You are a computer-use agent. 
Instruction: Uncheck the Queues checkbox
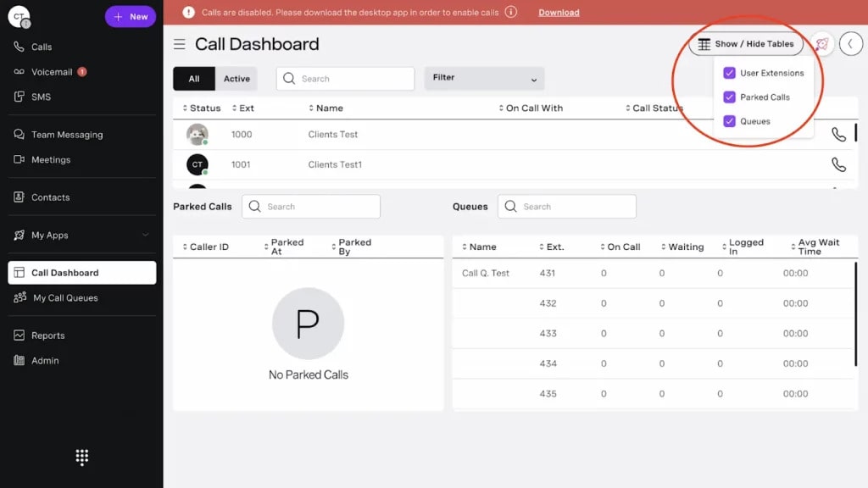(729, 121)
